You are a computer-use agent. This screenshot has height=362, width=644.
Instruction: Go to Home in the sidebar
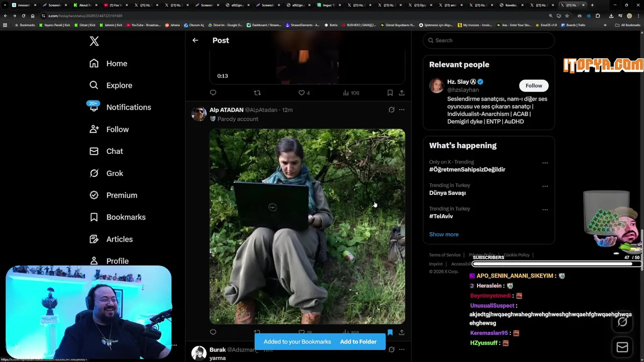point(108,63)
